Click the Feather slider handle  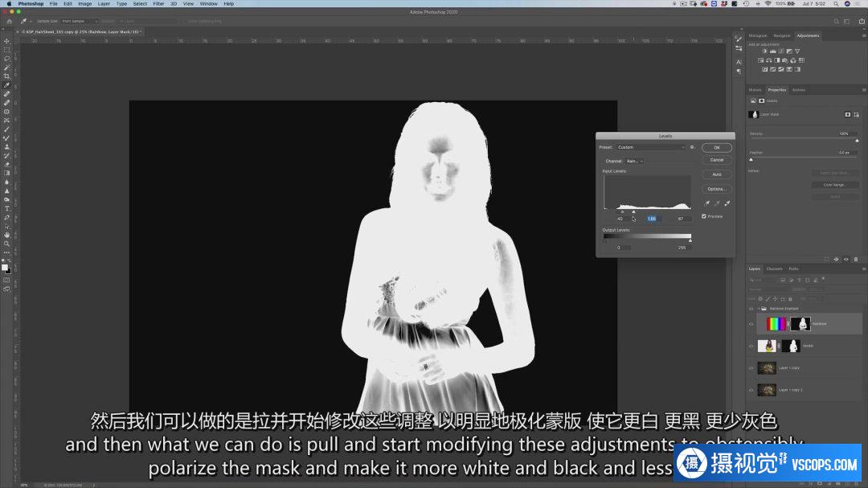tap(751, 159)
